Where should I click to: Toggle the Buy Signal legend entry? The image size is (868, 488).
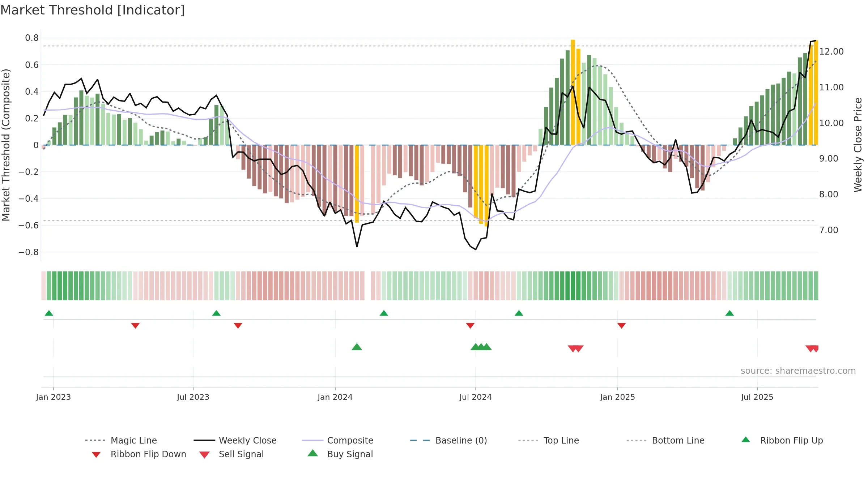point(340,454)
